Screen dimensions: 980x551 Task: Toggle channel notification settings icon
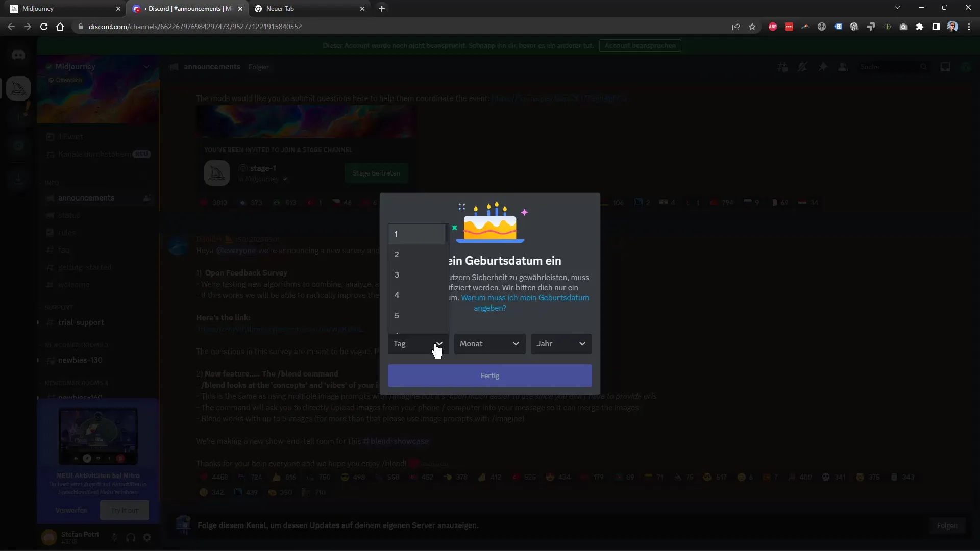tap(802, 67)
